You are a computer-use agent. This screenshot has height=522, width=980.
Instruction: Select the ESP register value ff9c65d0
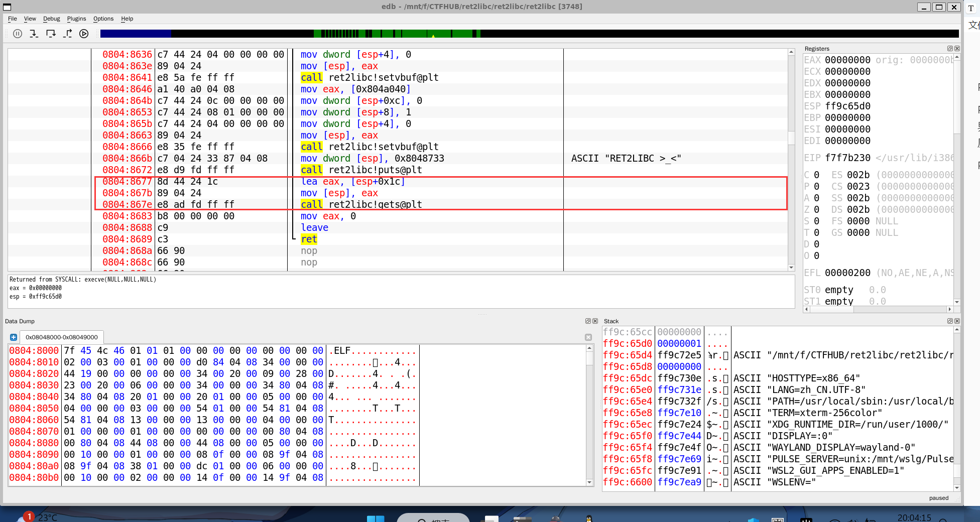click(x=847, y=106)
